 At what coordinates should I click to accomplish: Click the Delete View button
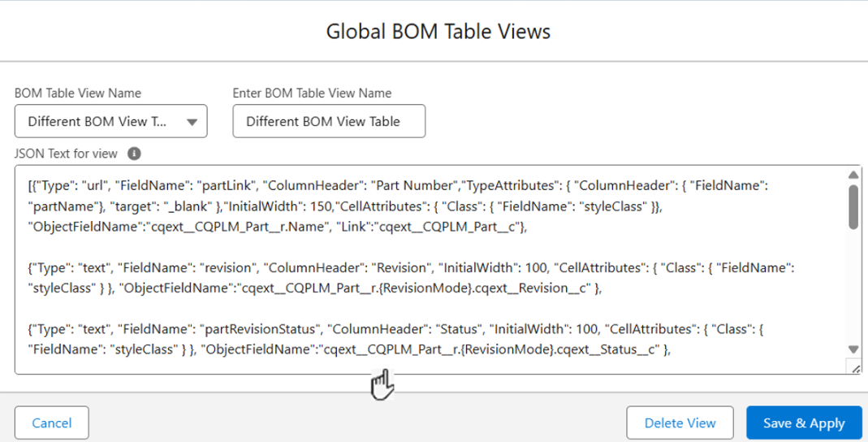pos(680,422)
